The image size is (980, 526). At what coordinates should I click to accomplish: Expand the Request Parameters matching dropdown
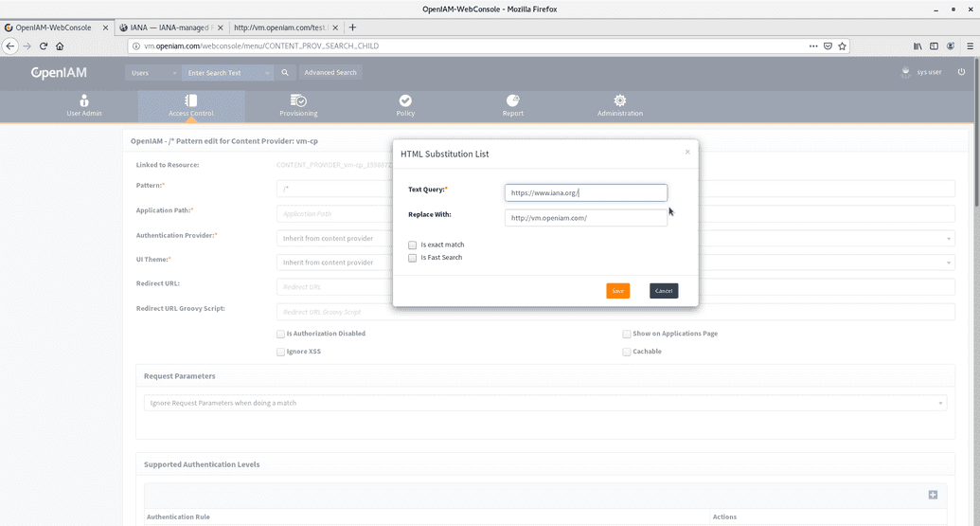941,403
